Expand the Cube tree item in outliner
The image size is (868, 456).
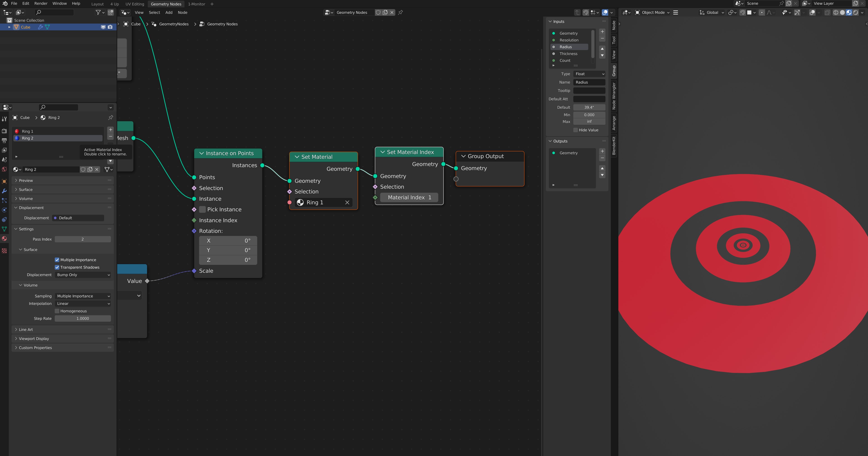[10, 27]
